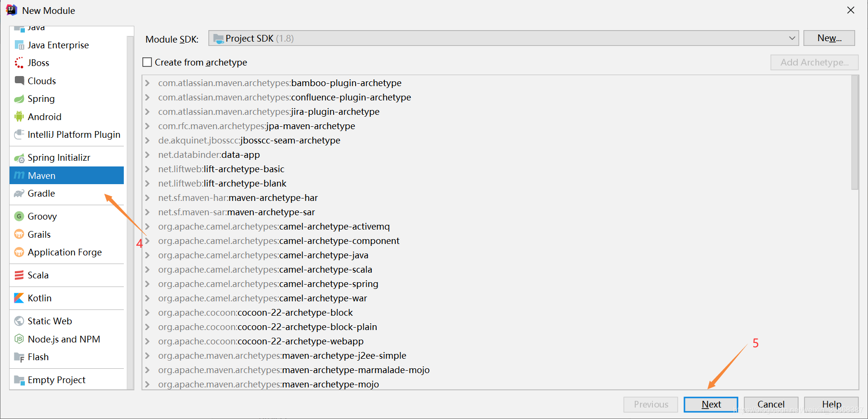
Task: Click the Add Archetype... button
Action: [814, 62]
